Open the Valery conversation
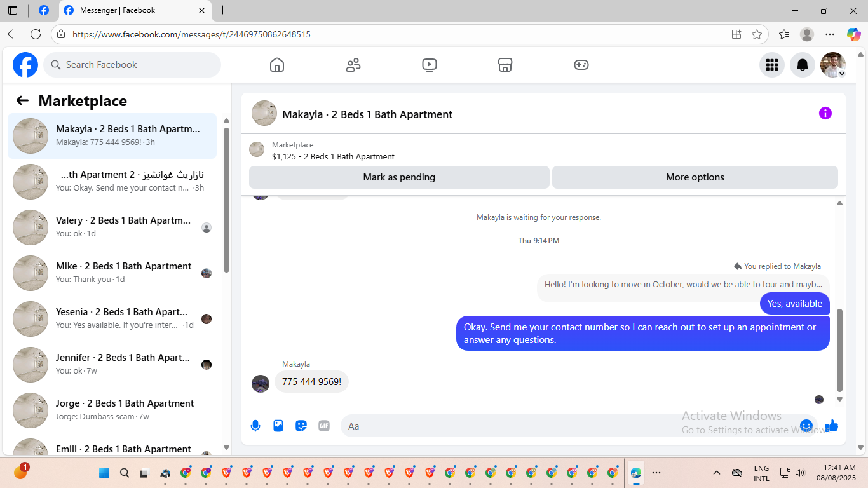This screenshot has width=868, height=488. [112, 227]
